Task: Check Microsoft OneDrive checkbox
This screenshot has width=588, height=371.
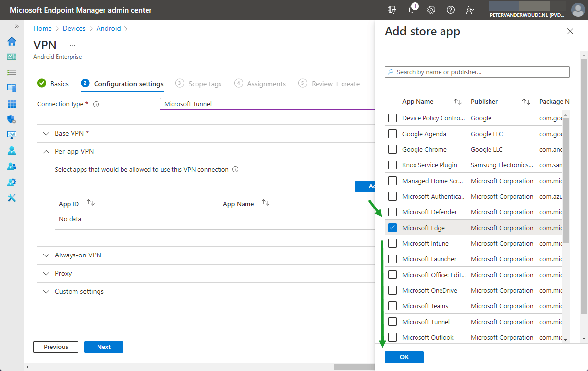Action: [392, 290]
